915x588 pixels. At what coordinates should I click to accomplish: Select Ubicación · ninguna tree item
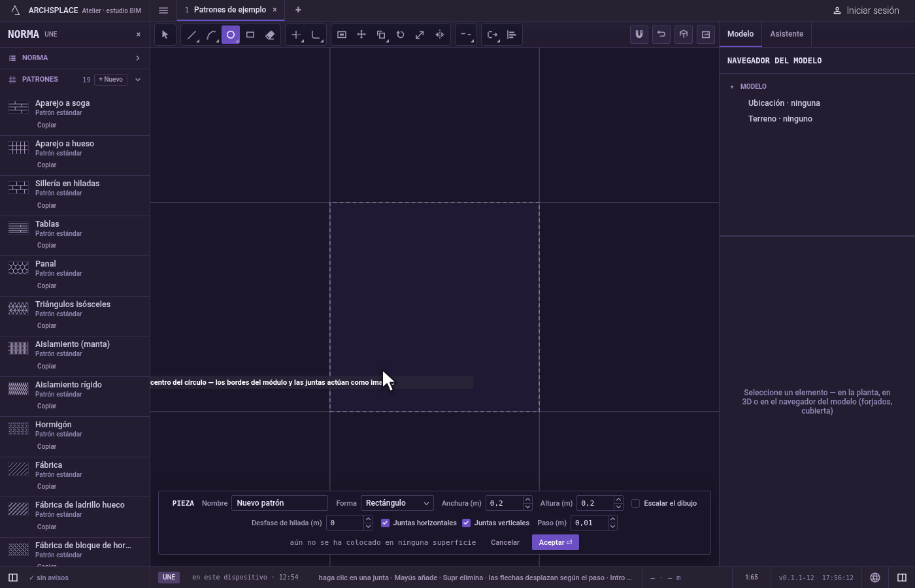784,103
